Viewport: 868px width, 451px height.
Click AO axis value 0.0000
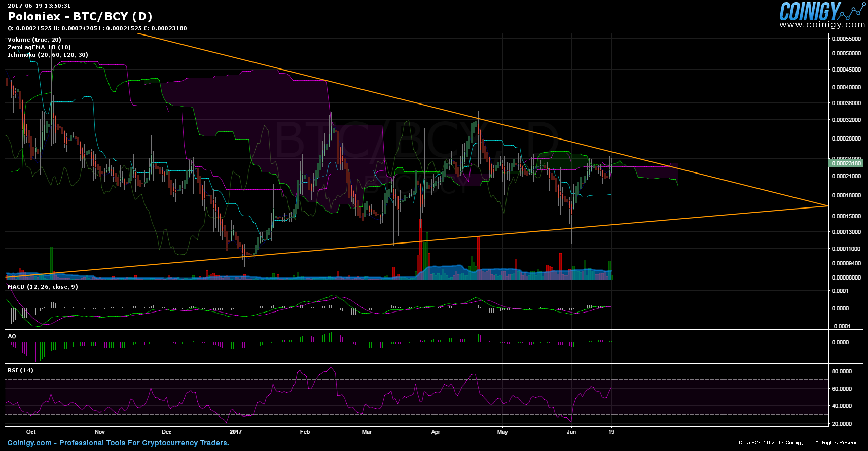[840, 342]
